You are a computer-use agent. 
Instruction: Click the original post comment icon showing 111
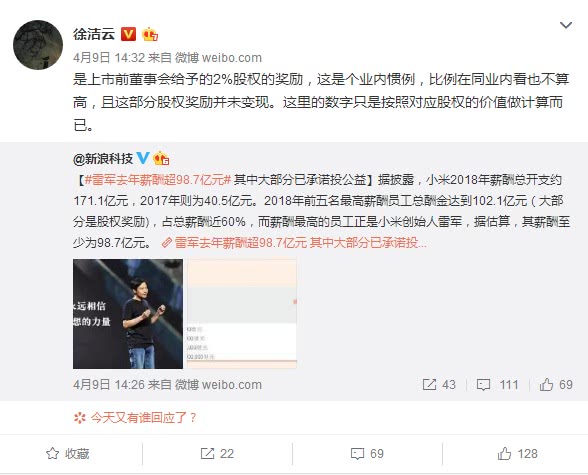pyautogui.click(x=498, y=385)
